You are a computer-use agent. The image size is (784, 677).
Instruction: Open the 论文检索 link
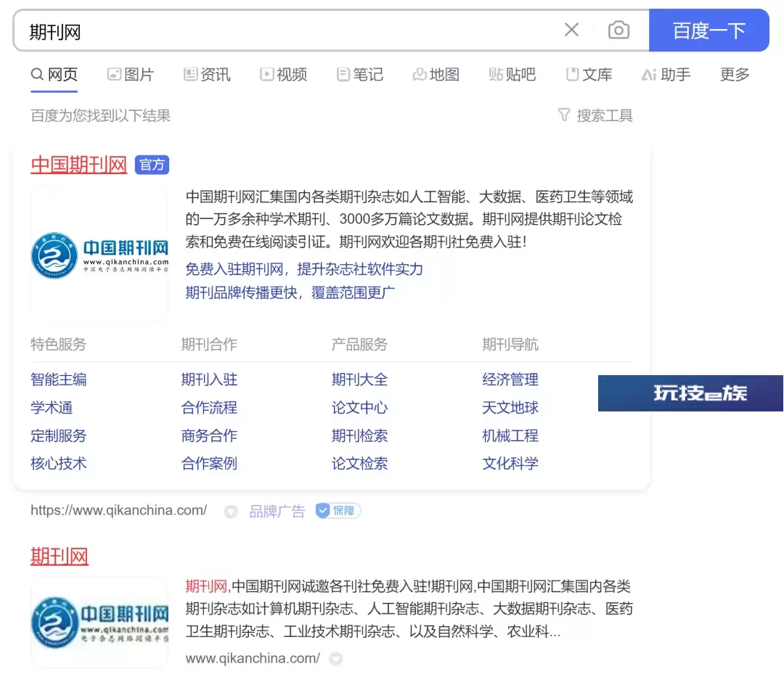(359, 464)
